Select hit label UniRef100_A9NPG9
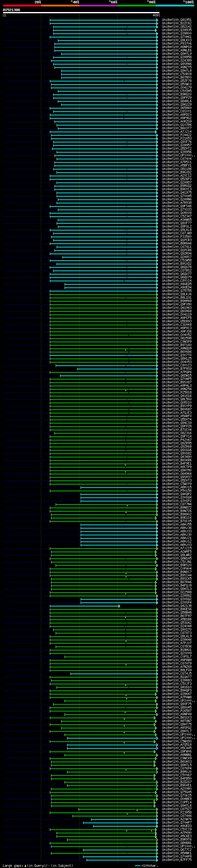Screen dimensions: 197x868 click(x=176, y=47)
